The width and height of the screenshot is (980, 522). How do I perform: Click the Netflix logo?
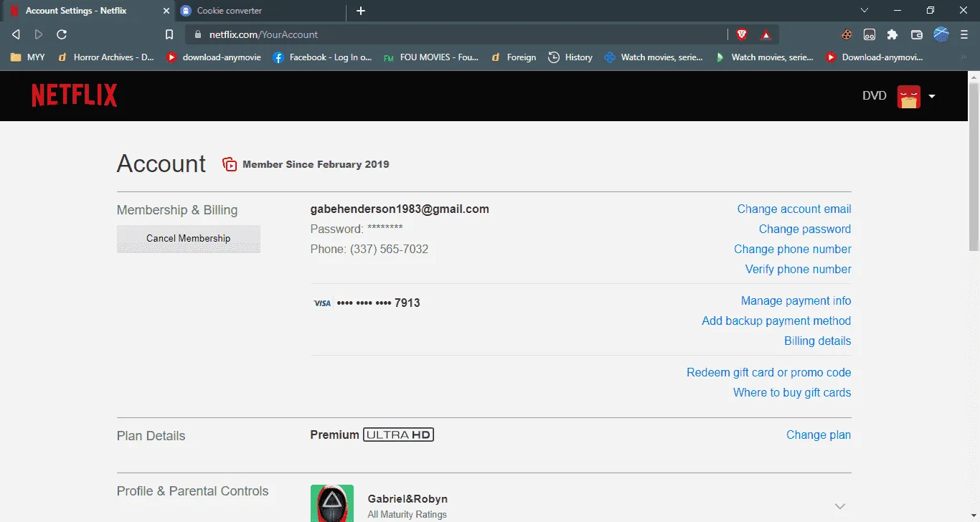coord(75,95)
